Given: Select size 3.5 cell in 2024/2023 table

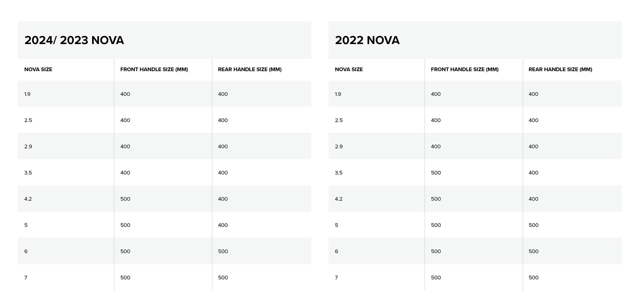Looking at the screenshot, I should (28, 173).
